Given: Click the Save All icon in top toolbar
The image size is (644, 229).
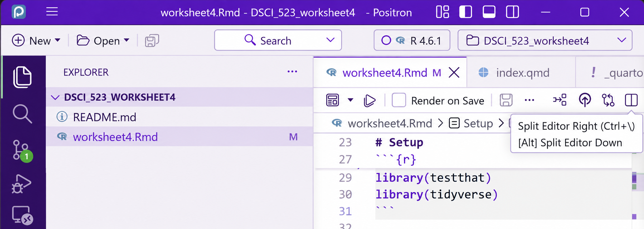Looking at the screenshot, I should (152, 40).
